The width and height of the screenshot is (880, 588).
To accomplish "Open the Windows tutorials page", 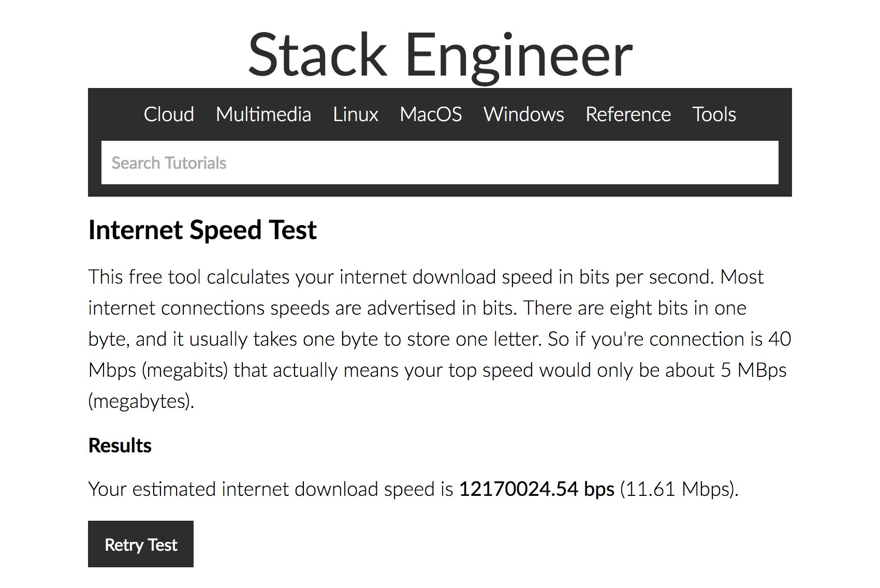I will tap(524, 114).
